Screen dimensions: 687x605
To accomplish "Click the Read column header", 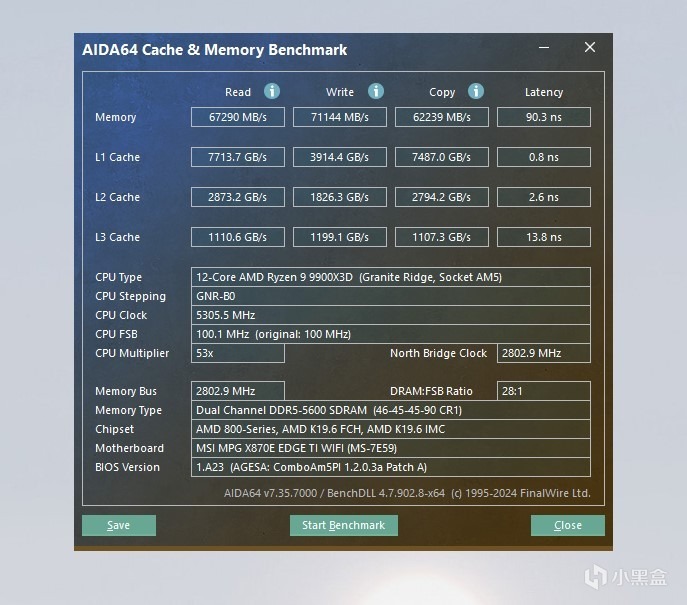I will tap(238, 92).
